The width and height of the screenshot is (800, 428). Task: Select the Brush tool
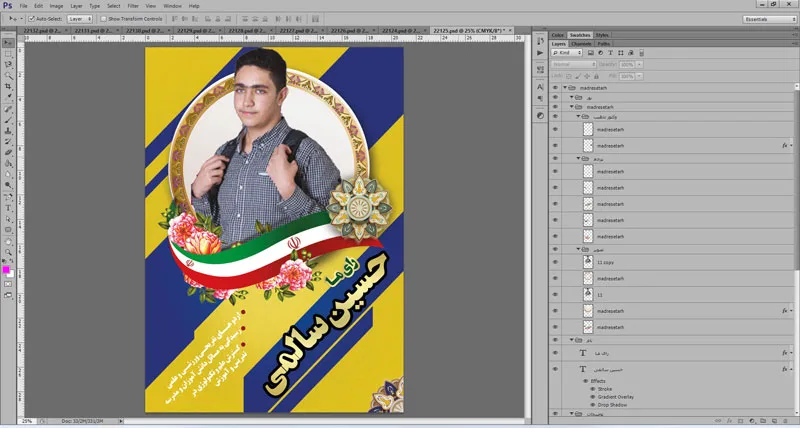[8, 120]
